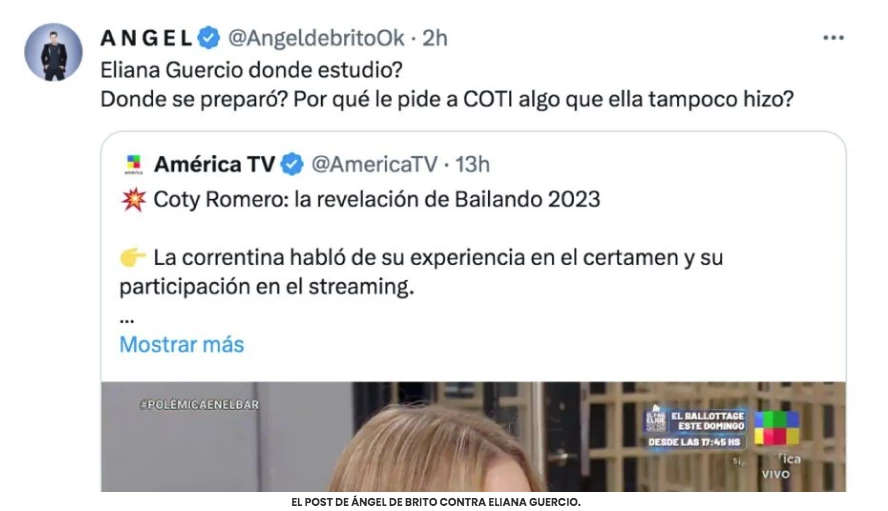
Task: Click the El Ballottage Este Domingo banner
Action: [695, 429]
